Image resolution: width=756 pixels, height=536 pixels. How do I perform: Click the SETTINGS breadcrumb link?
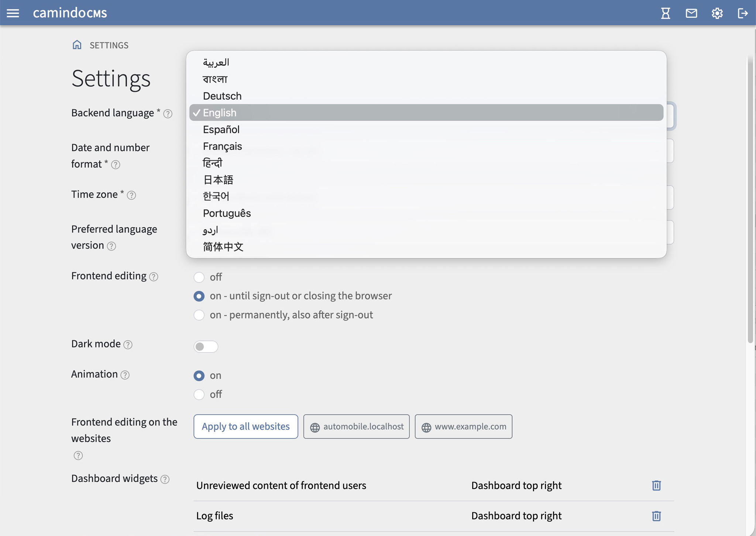tap(109, 45)
